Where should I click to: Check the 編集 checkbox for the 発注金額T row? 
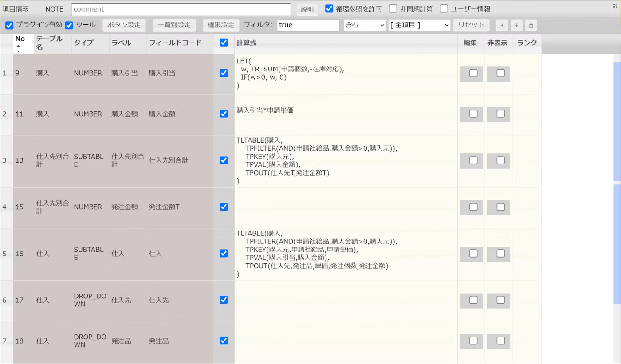pyautogui.click(x=473, y=207)
